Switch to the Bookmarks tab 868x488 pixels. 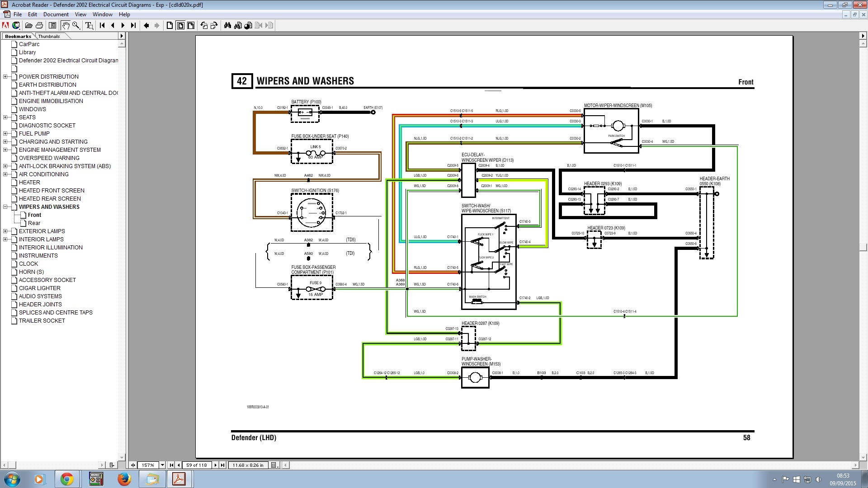click(18, 36)
